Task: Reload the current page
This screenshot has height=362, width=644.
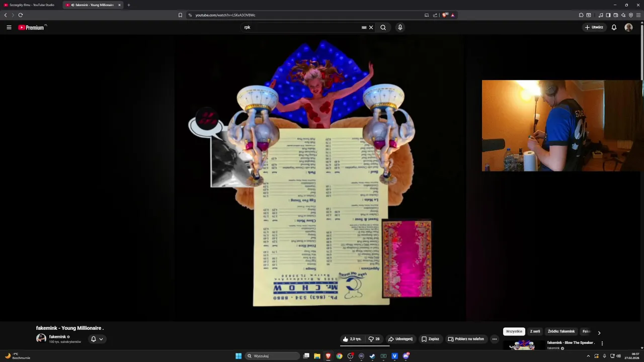Action: [21, 15]
